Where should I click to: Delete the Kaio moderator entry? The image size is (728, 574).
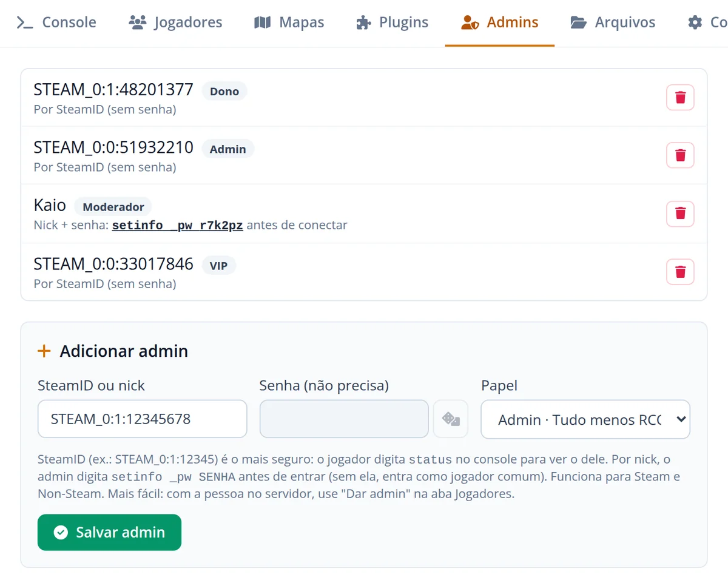click(680, 214)
